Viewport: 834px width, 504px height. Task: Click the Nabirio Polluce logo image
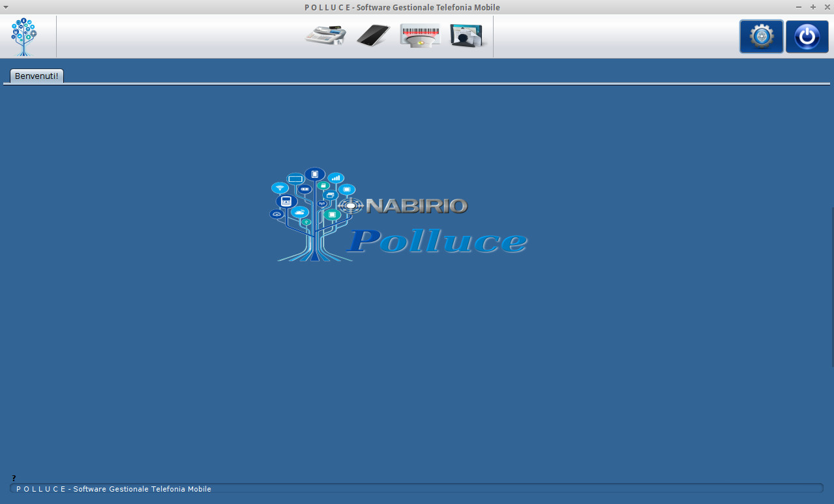(x=398, y=215)
